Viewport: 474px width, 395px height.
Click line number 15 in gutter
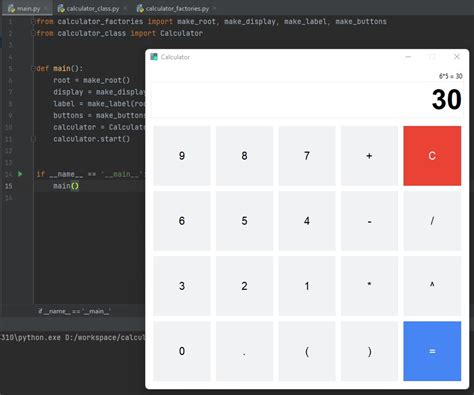[9, 186]
